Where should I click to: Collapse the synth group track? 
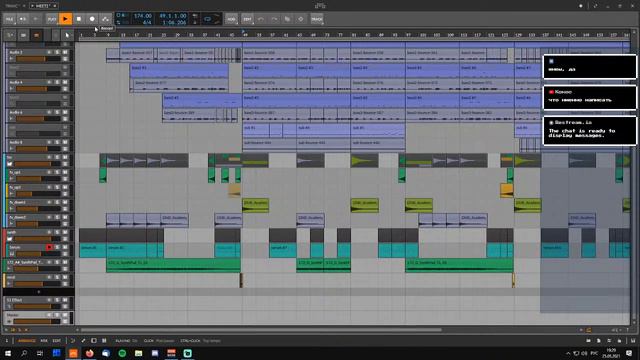(x=10, y=239)
